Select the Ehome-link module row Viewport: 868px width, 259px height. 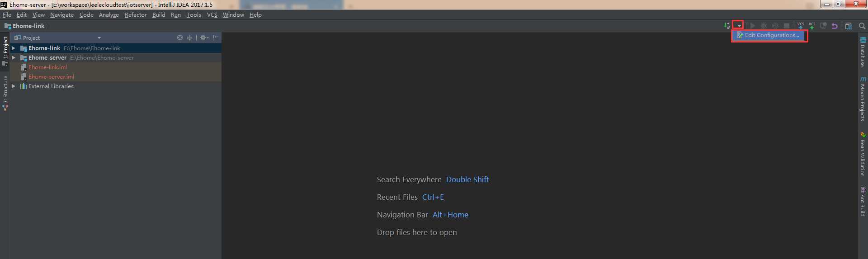pos(115,48)
